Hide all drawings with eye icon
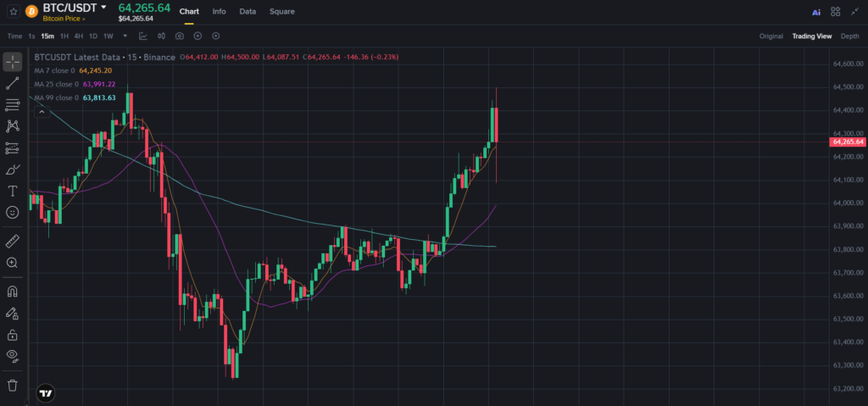 [x=12, y=356]
